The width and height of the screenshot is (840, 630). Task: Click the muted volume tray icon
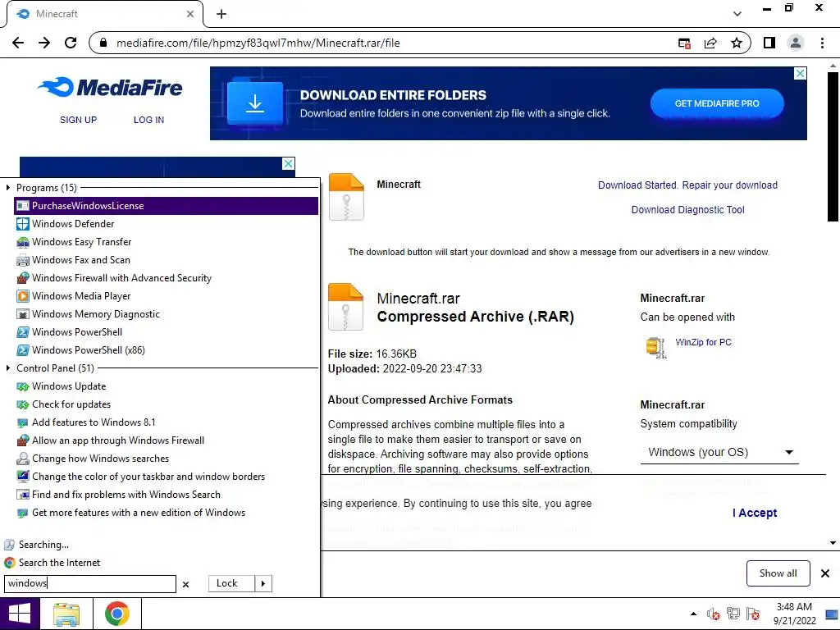pos(714,614)
